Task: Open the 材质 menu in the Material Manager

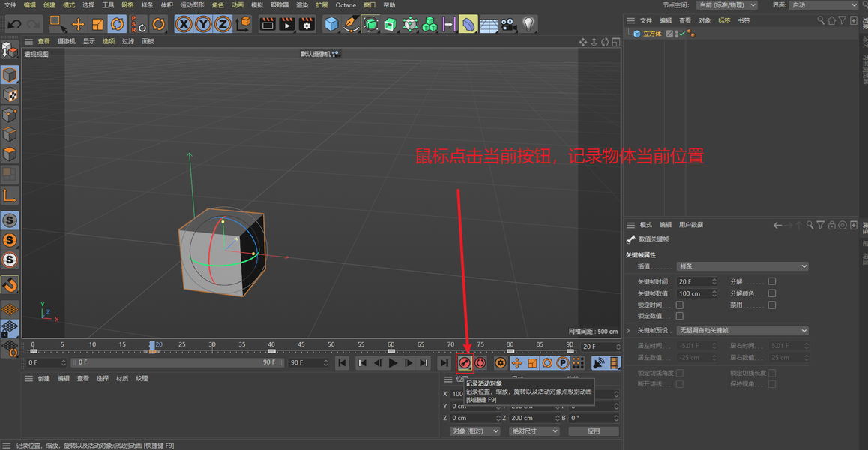Action: click(x=121, y=379)
